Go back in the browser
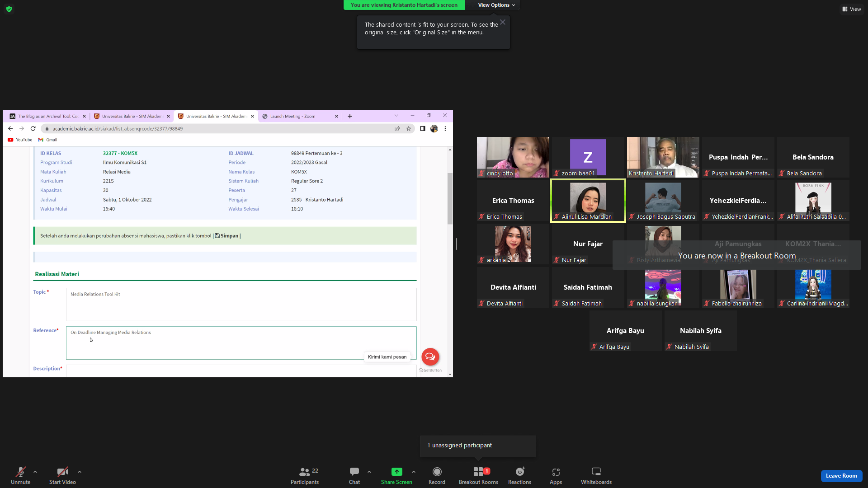The image size is (868, 488). click(x=10, y=129)
